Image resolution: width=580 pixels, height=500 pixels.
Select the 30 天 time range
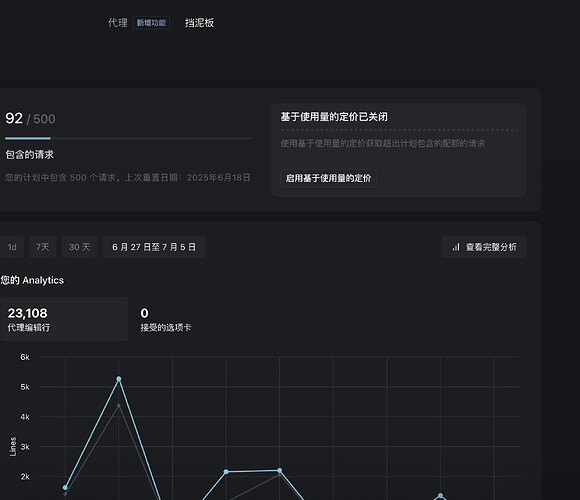tap(79, 247)
